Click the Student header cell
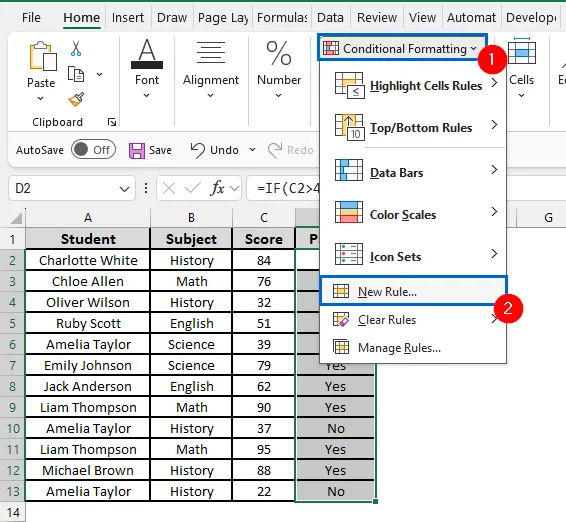This screenshot has width=566, height=522. click(x=88, y=239)
